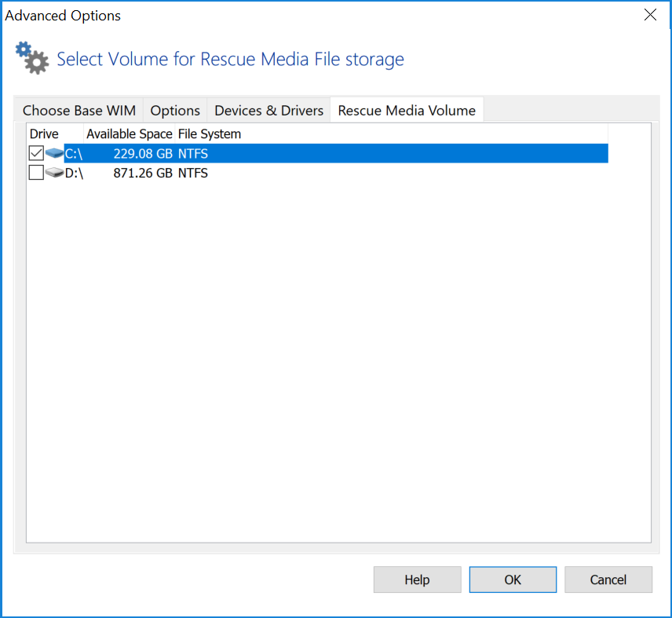Close the Advanced Options window

650,15
